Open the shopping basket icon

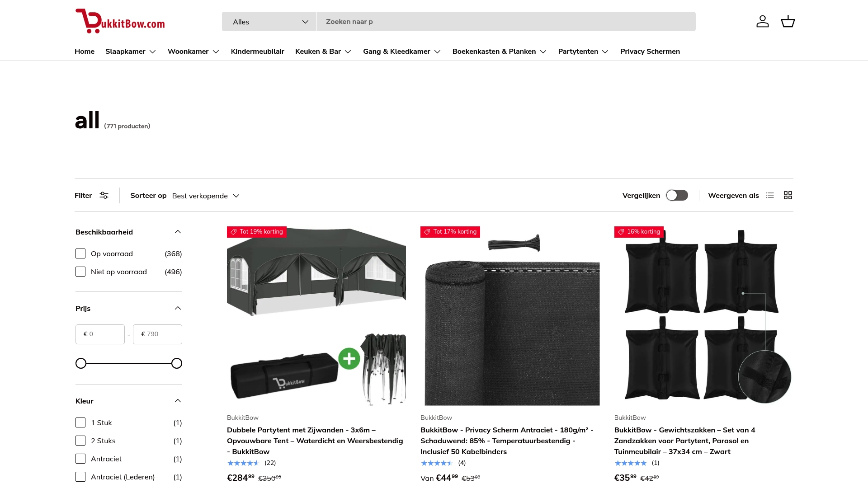(x=788, y=21)
